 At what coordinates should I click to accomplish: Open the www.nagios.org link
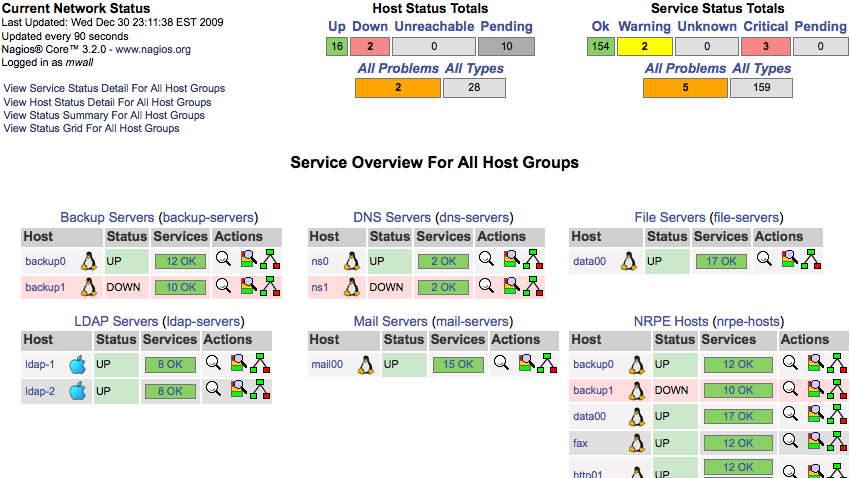[152, 49]
